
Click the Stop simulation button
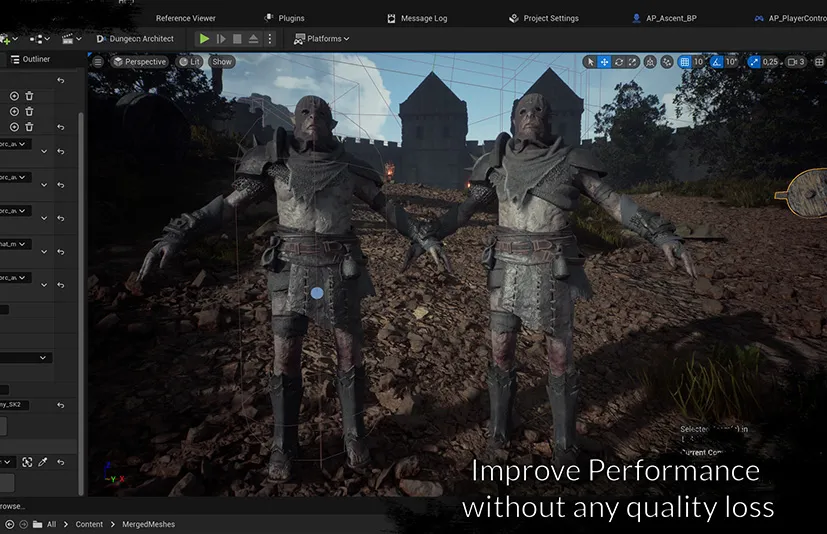pyautogui.click(x=237, y=39)
